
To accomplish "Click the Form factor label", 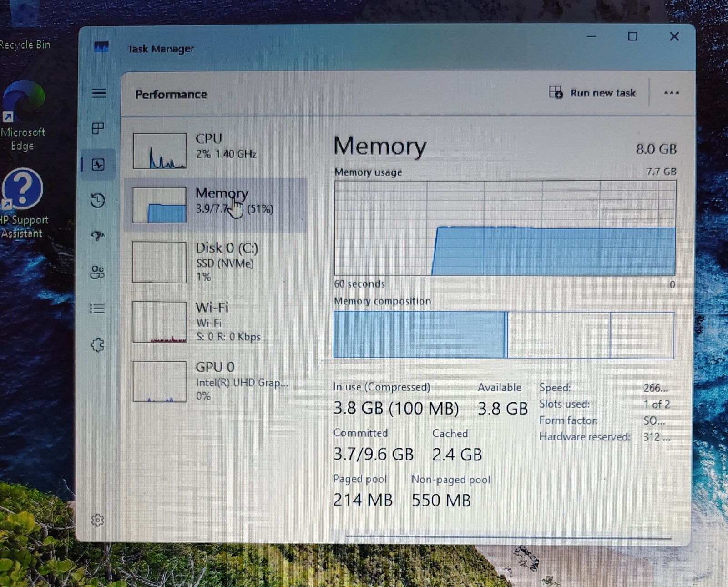I will click(x=568, y=420).
